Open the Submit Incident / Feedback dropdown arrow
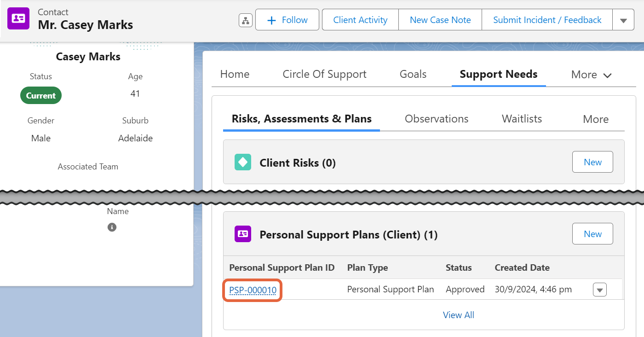This screenshot has width=644, height=337. point(623,20)
